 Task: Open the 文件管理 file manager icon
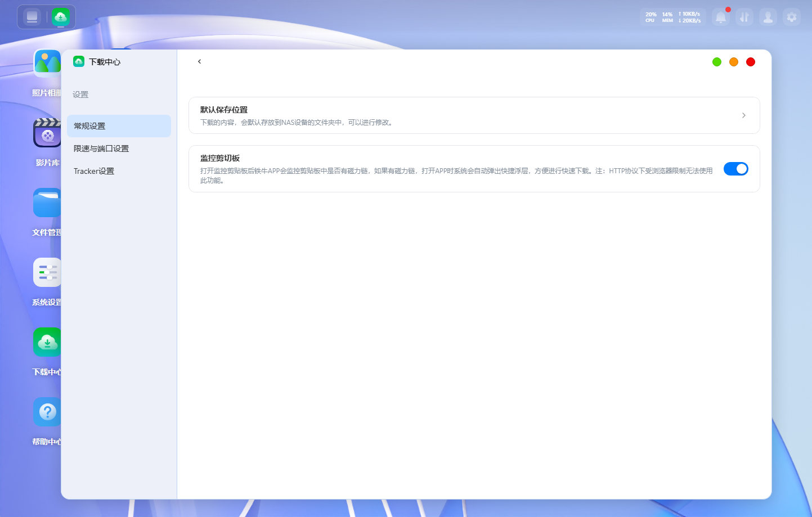click(x=47, y=203)
